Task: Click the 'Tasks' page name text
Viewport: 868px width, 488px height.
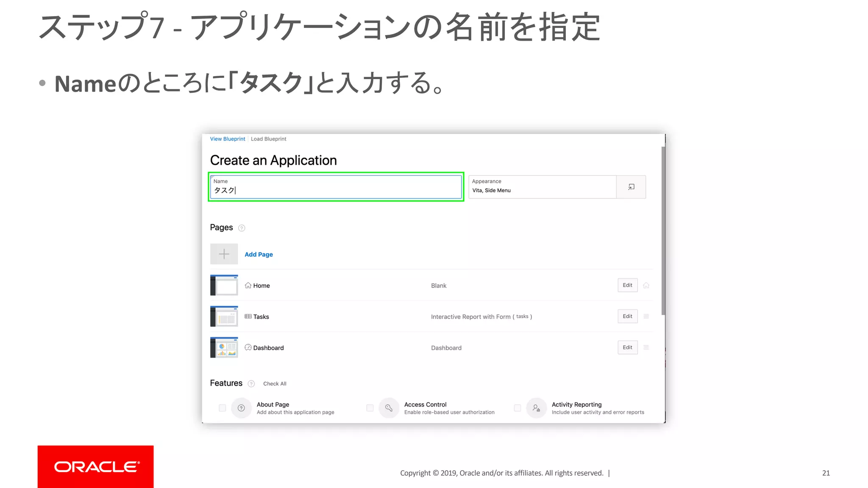Action: coord(261,317)
